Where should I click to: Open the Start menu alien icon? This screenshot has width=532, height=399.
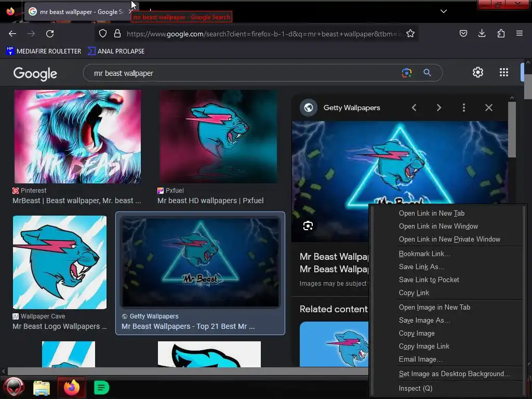(x=14, y=387)
